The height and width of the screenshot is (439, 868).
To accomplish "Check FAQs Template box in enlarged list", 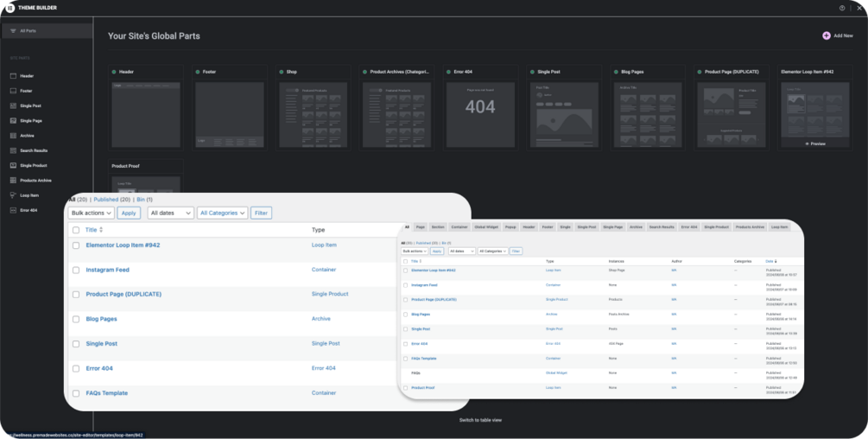I will pyautogui.click(x=76, y=393).
